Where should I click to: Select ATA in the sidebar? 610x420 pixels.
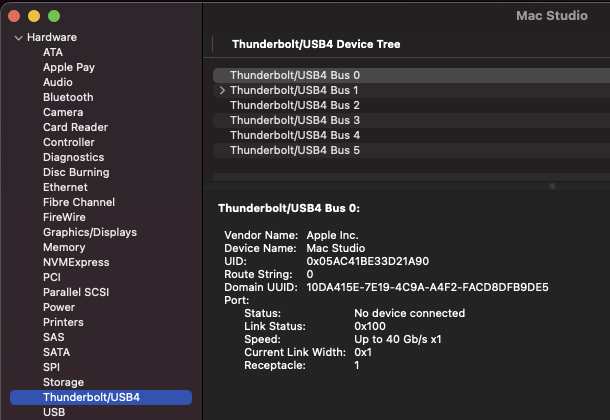pos(53,52)
